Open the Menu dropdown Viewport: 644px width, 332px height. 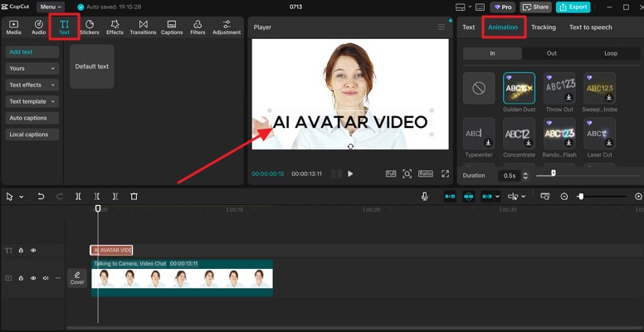[x=49, y=7]
